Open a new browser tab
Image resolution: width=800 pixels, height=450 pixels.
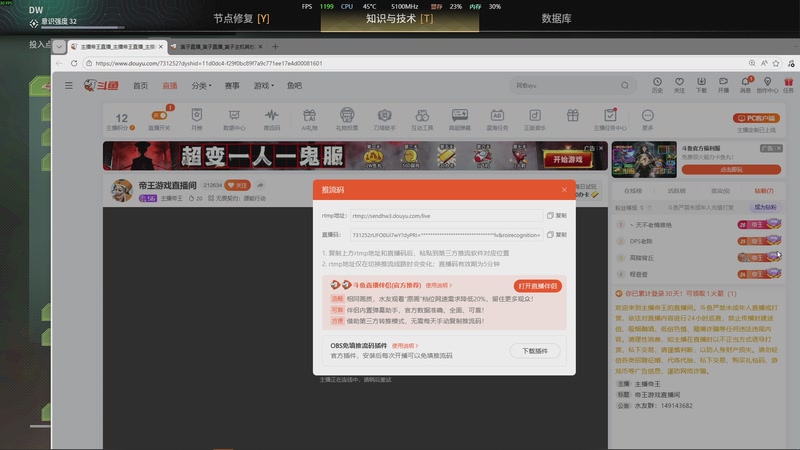[275, 46]
